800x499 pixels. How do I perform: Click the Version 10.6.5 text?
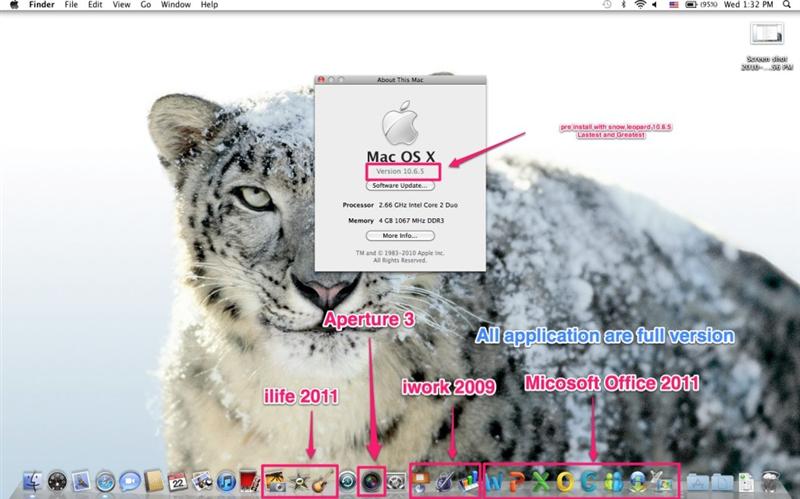point(399,172)
